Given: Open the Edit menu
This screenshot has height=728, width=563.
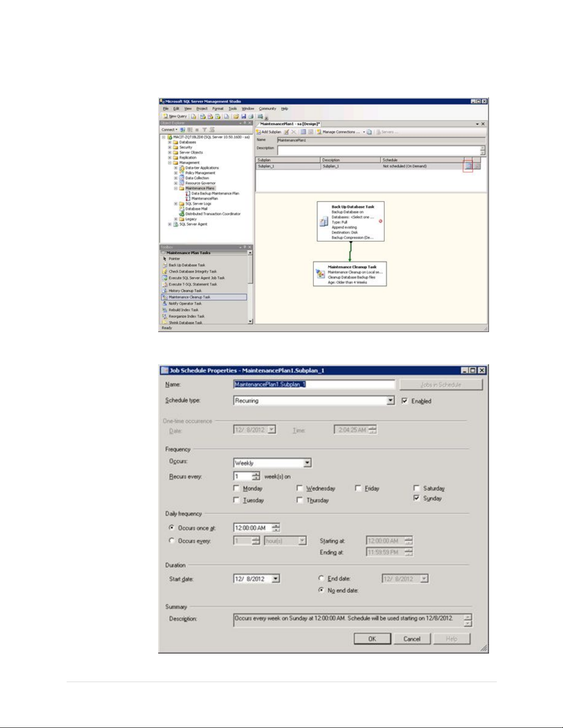Looking at the screenshot, I should pos(176,109).
